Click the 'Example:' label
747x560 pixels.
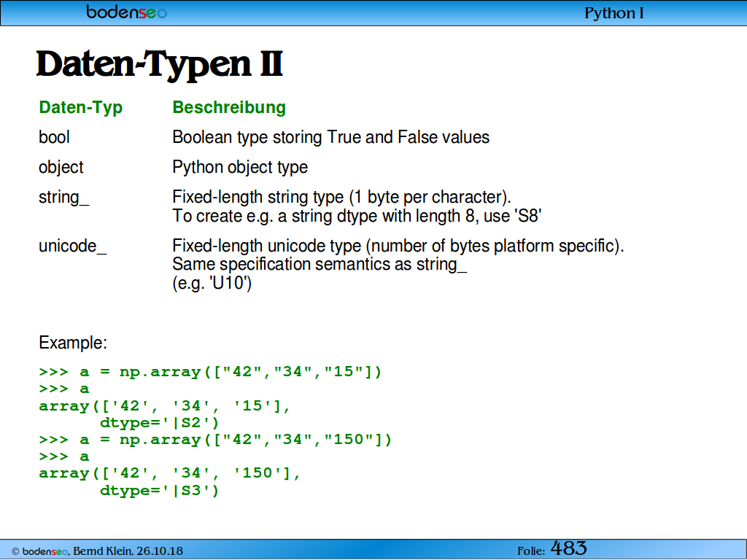(x=73, y=343)
